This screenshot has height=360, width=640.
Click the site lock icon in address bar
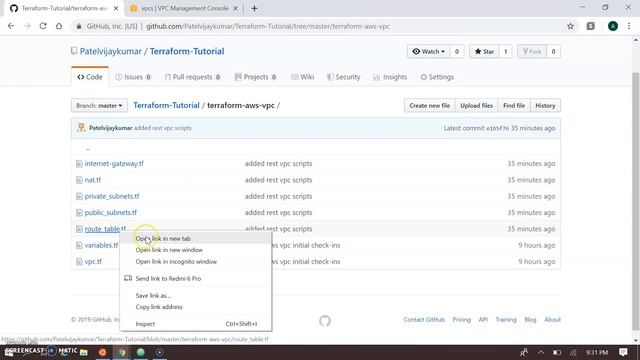point(79,26)
